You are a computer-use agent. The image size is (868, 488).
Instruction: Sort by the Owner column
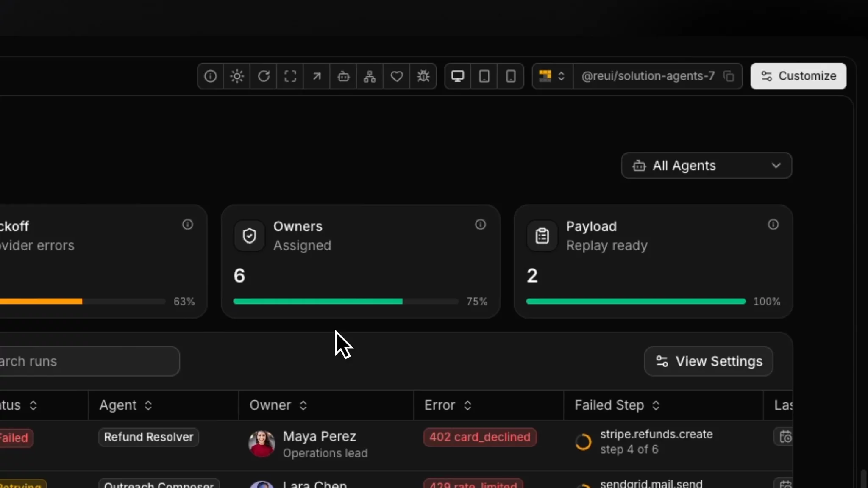point(278,405)
